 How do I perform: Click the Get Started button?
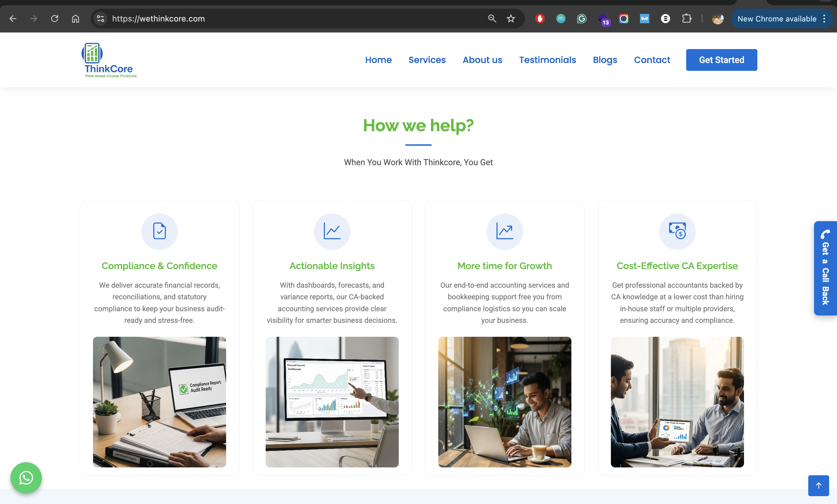(721, 60)
